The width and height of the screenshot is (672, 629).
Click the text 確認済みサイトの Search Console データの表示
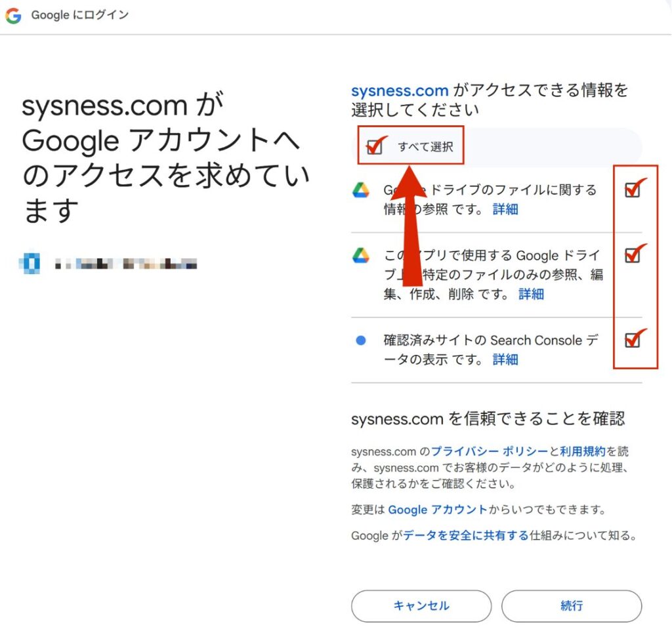[x=491, y=350]
